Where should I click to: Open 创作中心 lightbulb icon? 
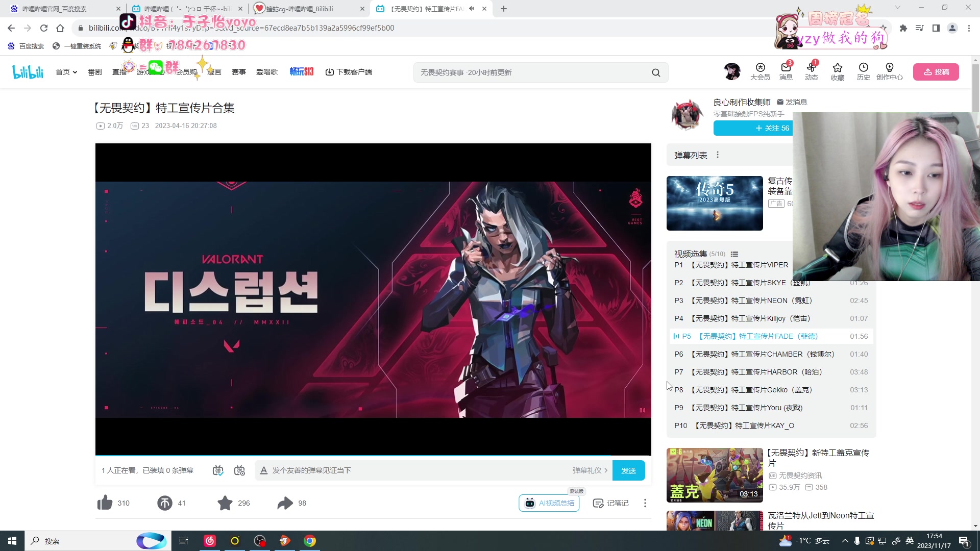click(890, 71)
